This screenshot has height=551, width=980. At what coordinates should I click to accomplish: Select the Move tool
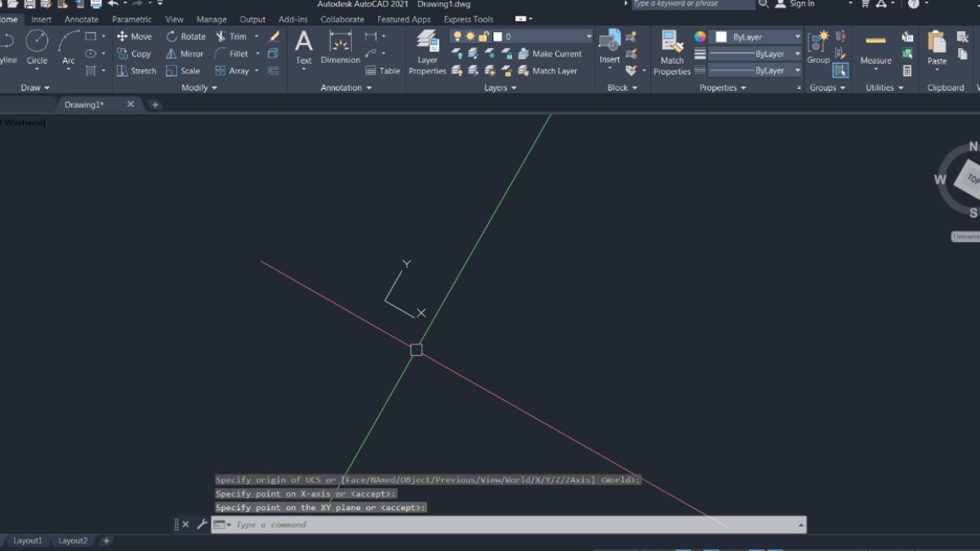134,36
